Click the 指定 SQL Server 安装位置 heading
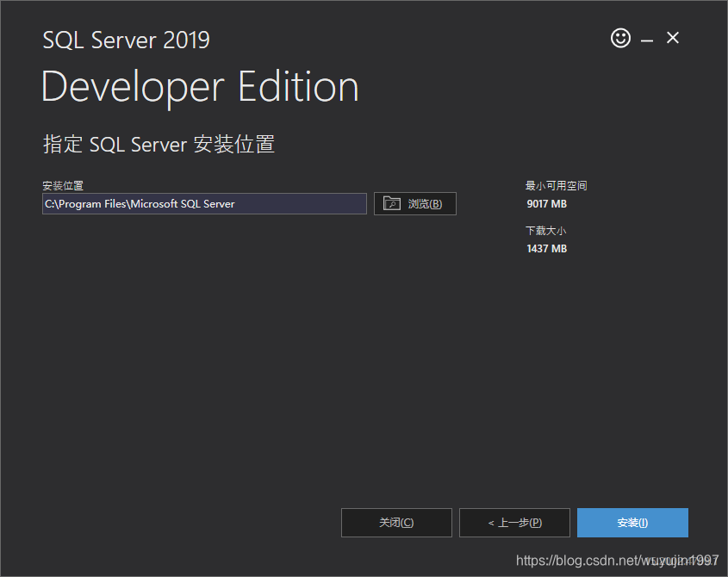The width and height of the screenshot is (728, 577). point(159,144)
